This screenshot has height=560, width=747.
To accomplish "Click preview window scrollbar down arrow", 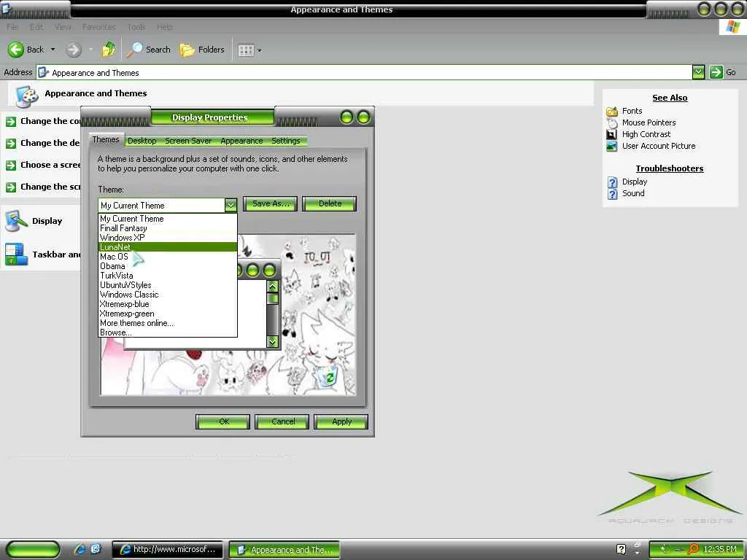I will coord(273,342).
